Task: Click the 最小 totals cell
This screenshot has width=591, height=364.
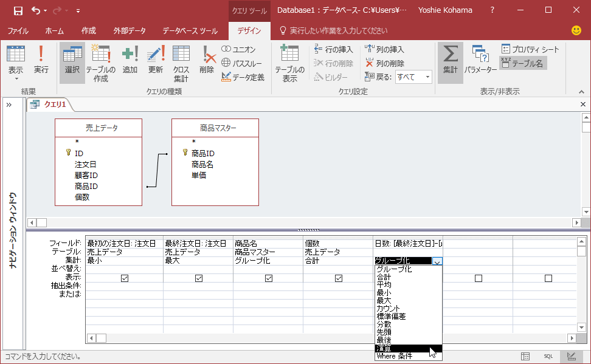Action: pos(125,260)
